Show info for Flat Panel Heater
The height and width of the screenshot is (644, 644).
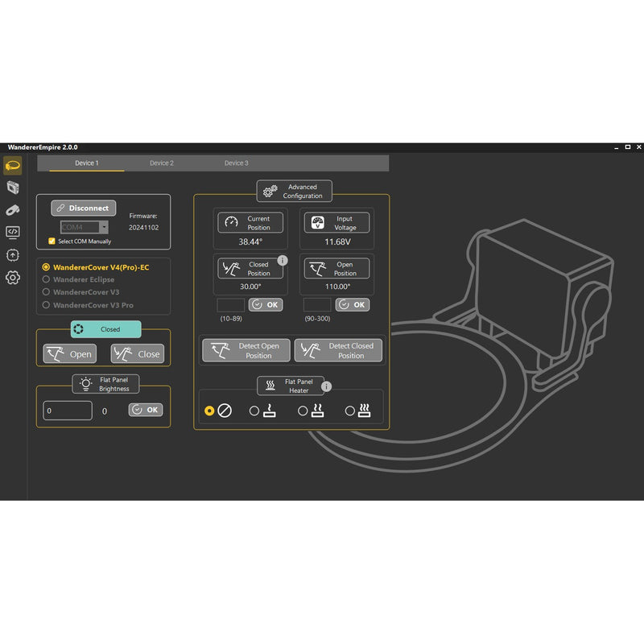(326, 386)
